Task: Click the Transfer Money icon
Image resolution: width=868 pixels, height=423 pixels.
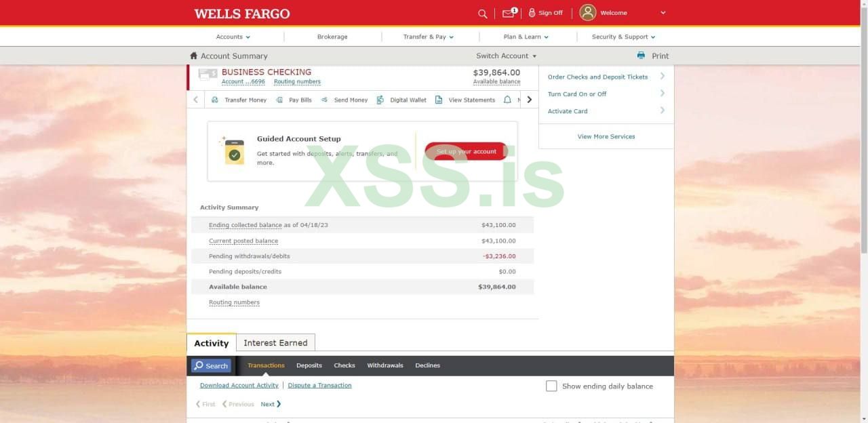Action: pyautogui.click(x=215, y=100)
